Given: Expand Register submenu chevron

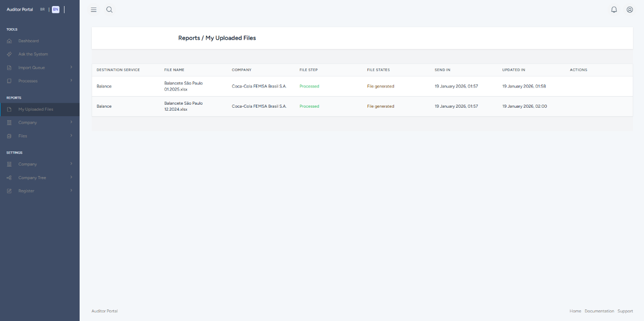Looking at the screenshot, I should pos(72,190).
